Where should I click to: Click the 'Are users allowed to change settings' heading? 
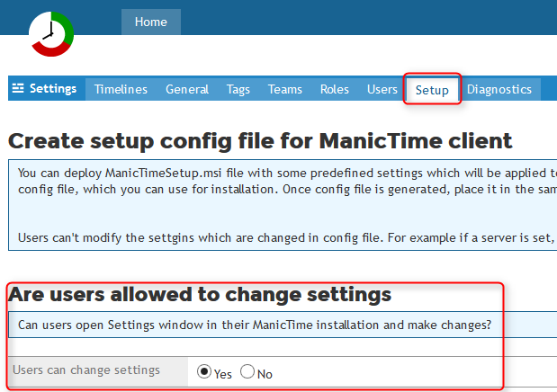click(x=200, y=294)
